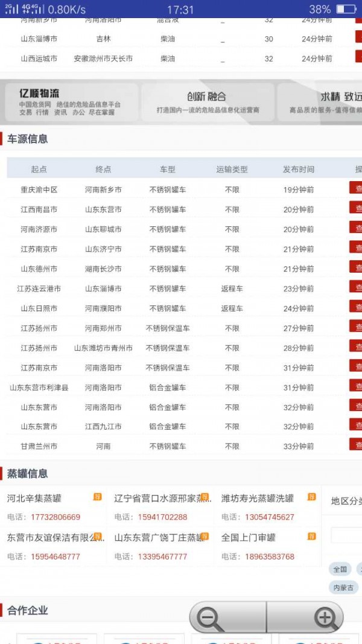The width and height of the screenshot is (362, 644).
Task: Click 33分钟前 time cell
Action: coord(299,446)
